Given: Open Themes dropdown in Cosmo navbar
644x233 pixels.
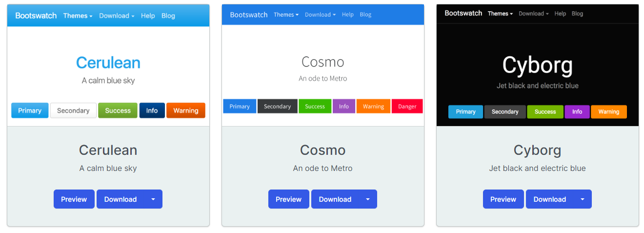Looking at the screenshot, I should 286,15.
